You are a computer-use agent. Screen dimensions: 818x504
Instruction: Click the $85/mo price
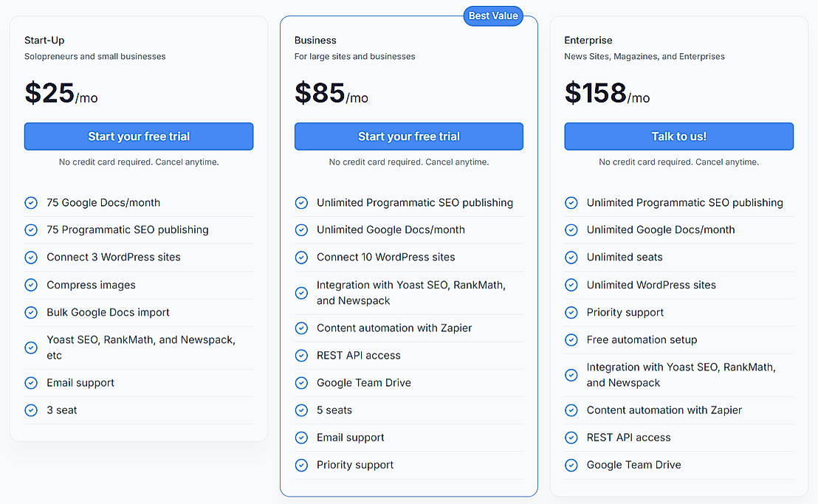[x=331, y=93]
